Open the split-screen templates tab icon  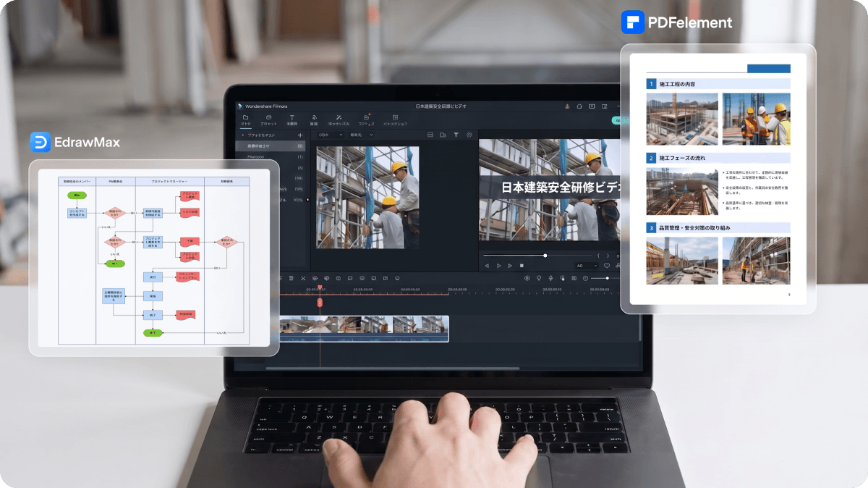pos(395,117)
